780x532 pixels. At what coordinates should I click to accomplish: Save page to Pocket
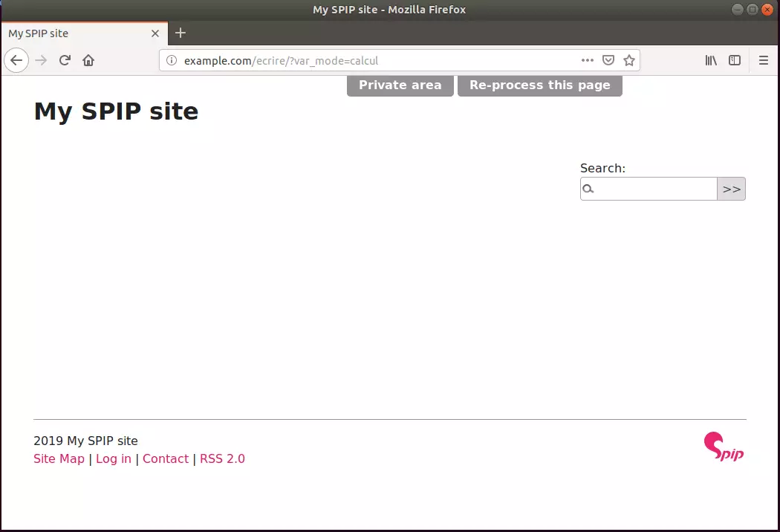point(608,60)
